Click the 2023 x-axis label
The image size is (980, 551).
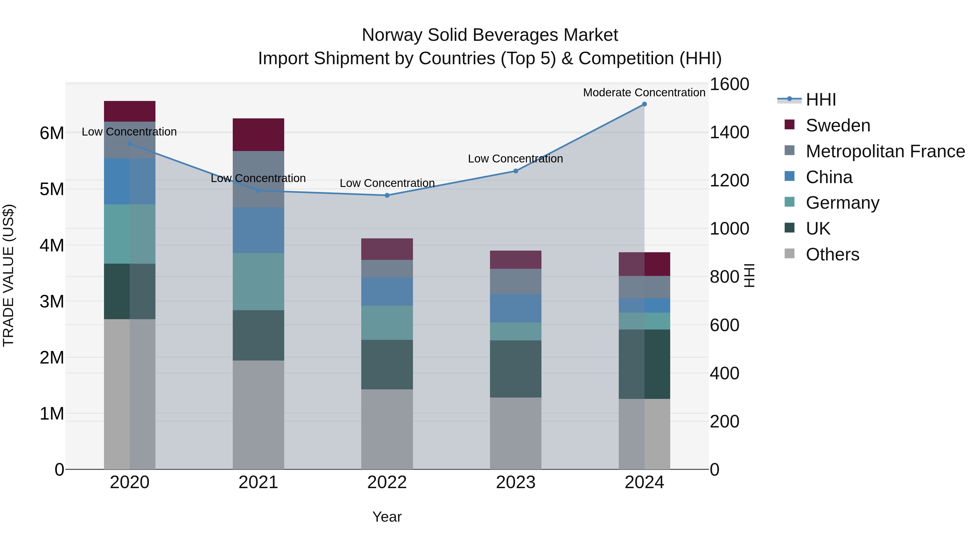click(x=516, y=482)
